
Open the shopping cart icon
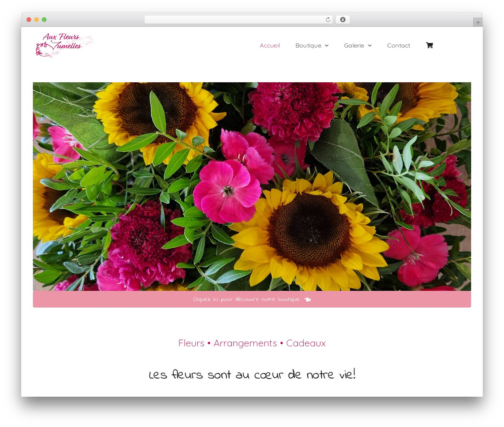[429, 45]
